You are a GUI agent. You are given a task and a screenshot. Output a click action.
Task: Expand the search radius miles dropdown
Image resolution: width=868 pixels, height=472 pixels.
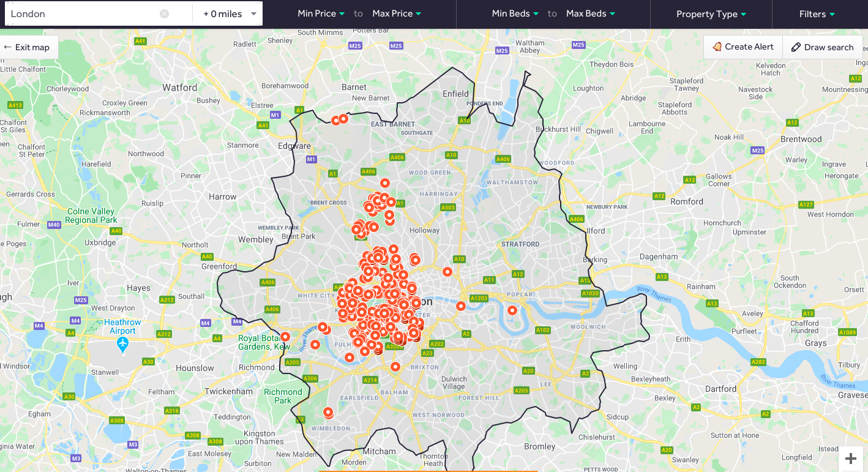pyautogui.click(x=227, y=13)
